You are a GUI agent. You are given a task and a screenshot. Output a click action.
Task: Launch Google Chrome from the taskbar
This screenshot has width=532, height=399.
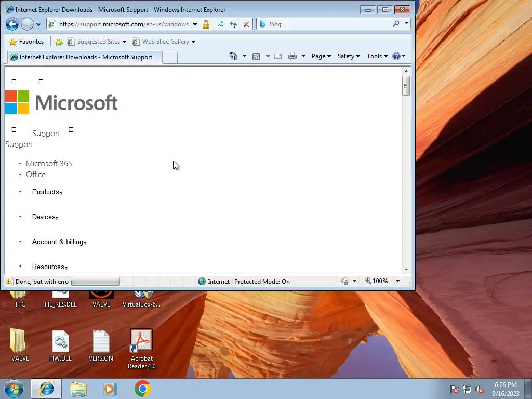click(142, 389)
